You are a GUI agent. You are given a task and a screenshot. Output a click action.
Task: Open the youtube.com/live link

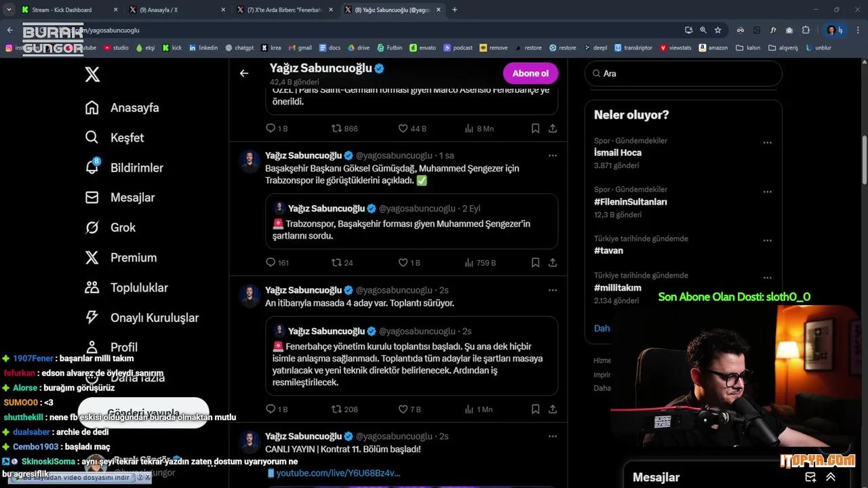point(338,473)
